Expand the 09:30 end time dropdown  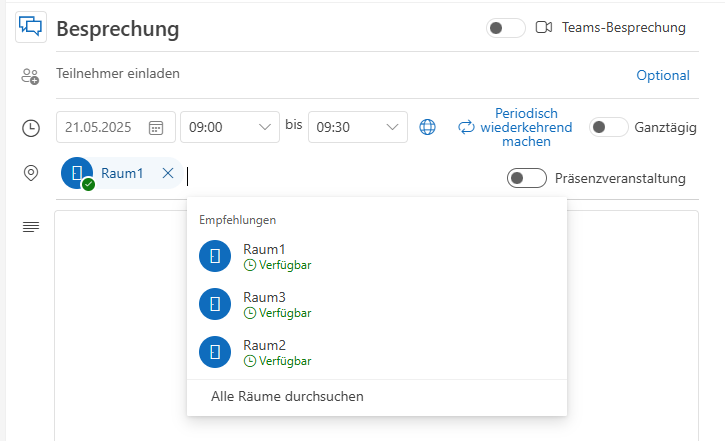pos(393,127)
